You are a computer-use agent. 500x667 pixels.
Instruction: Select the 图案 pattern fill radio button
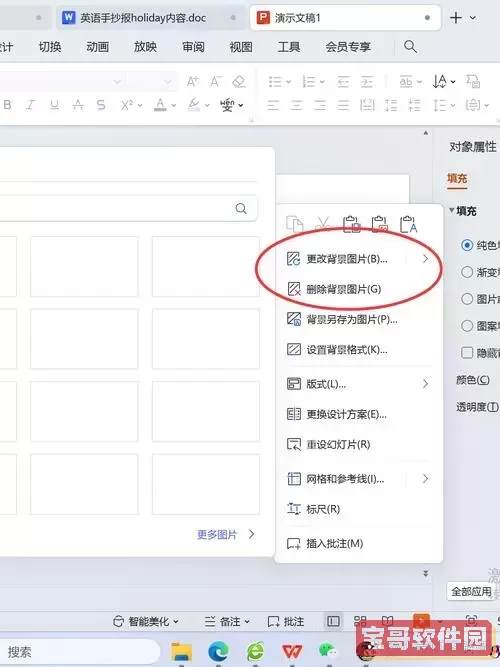click(467, 326)
